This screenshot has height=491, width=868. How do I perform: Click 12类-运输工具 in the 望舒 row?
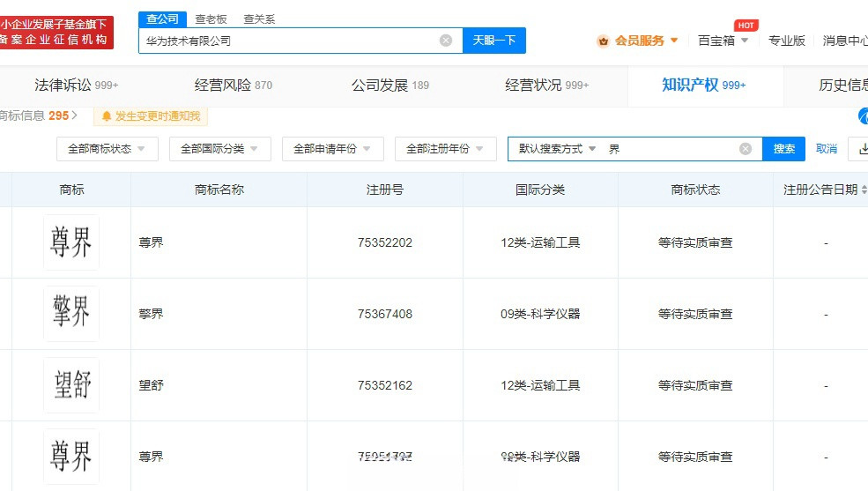click(540, 385)
